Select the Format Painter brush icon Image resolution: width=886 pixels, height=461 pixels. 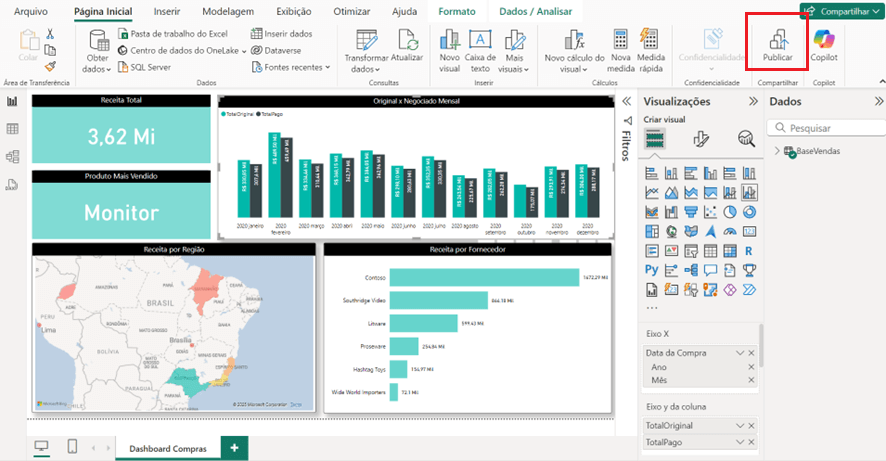50,66
